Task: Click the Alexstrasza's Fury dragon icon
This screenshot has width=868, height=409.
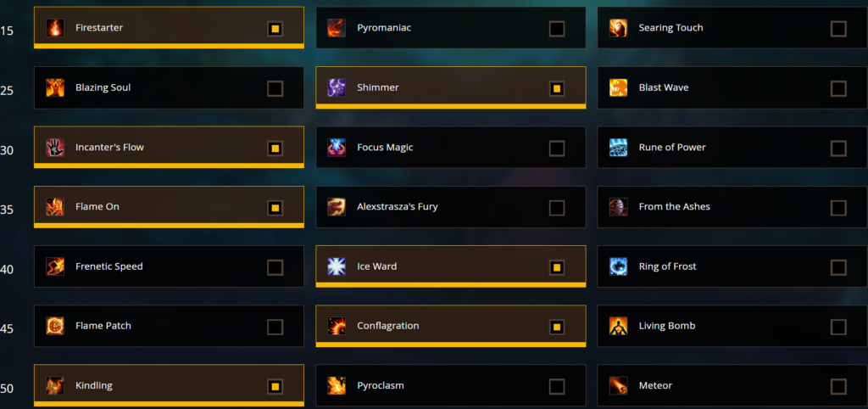Action: (x=337, y=207)
